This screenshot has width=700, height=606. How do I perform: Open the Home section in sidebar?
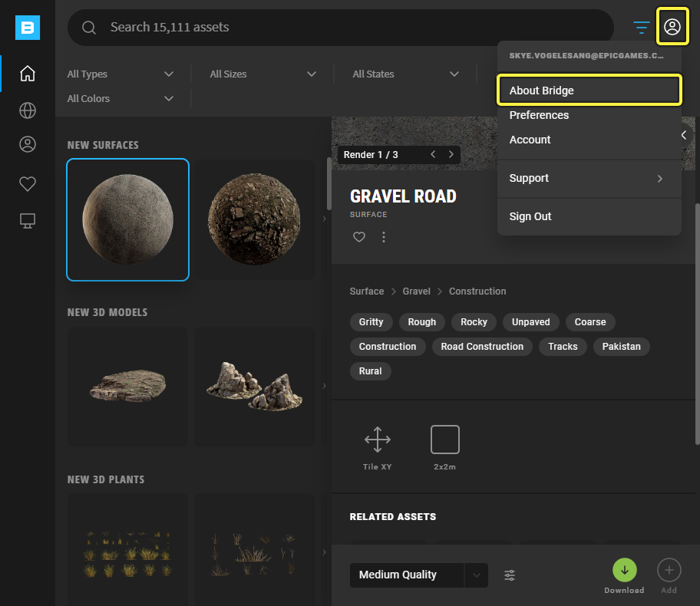point(28,74)
